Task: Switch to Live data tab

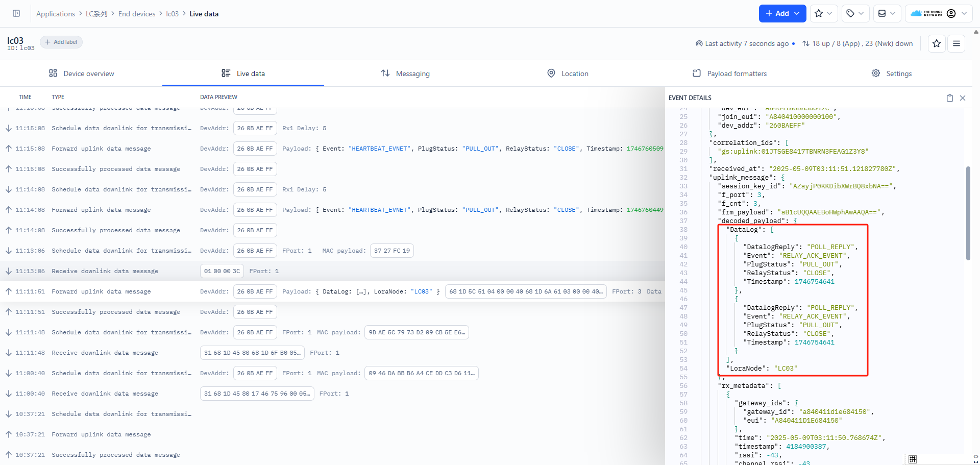Action: (243, 74)
